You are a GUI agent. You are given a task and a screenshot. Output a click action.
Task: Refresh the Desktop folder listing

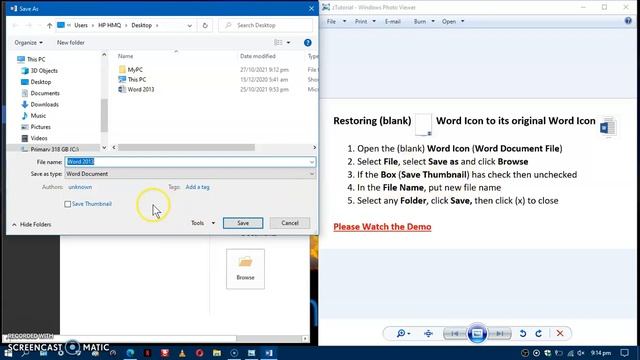(205, 25)
